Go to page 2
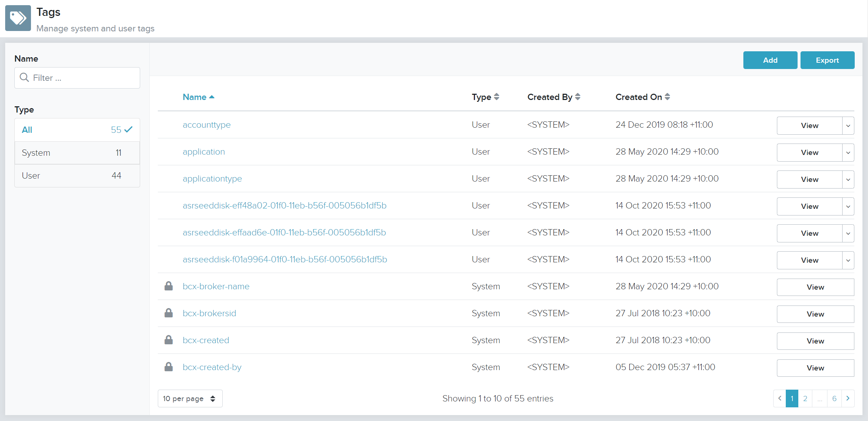 point(805,398)
